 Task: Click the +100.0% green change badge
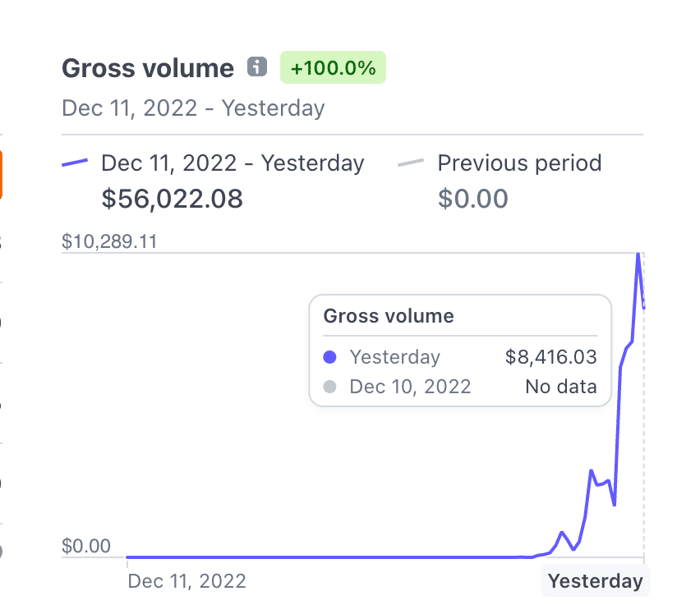[333, 67]
